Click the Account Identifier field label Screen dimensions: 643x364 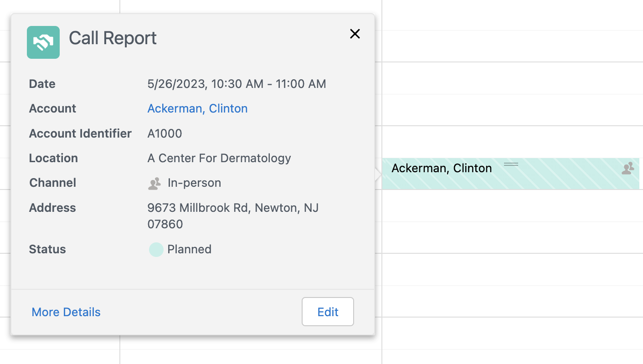[x=80, y=133]
